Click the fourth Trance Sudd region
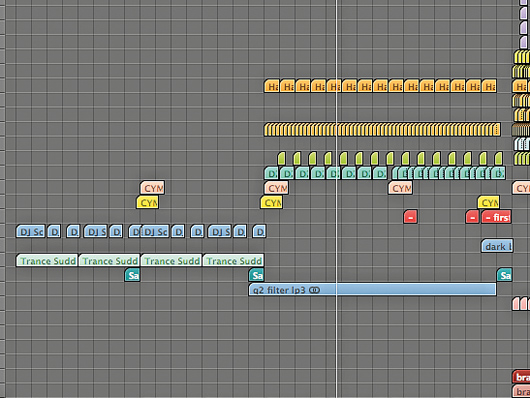The image size is (530, 398). 233,261
